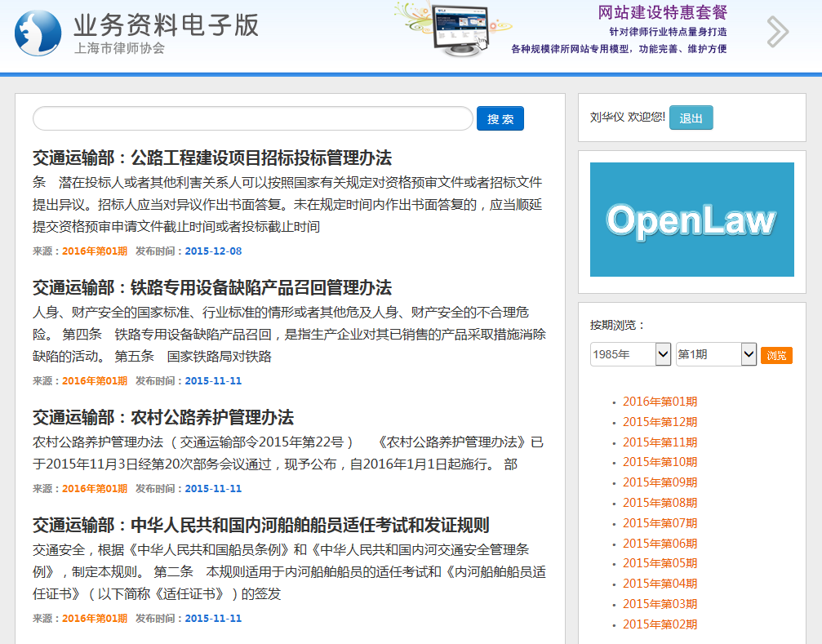Select 2016年第01期 in the issue list
This screenshot has height=644, width=822.
660,402
